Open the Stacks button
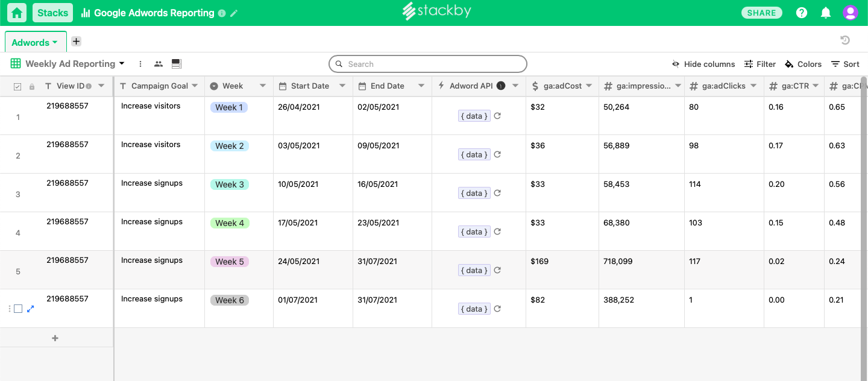868x381 pixels. pyautogui.click(x=53, y=13)
